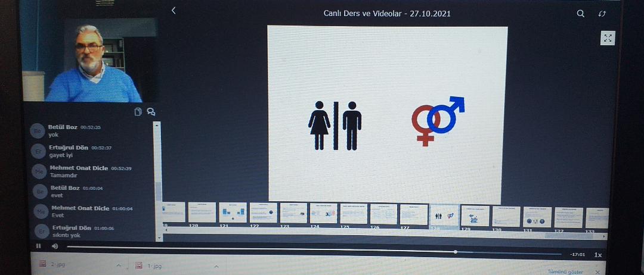Click Ertuğrul Dön avatar at 00:52:37
Screen dimensions: 644x275
tap(39, 151)
